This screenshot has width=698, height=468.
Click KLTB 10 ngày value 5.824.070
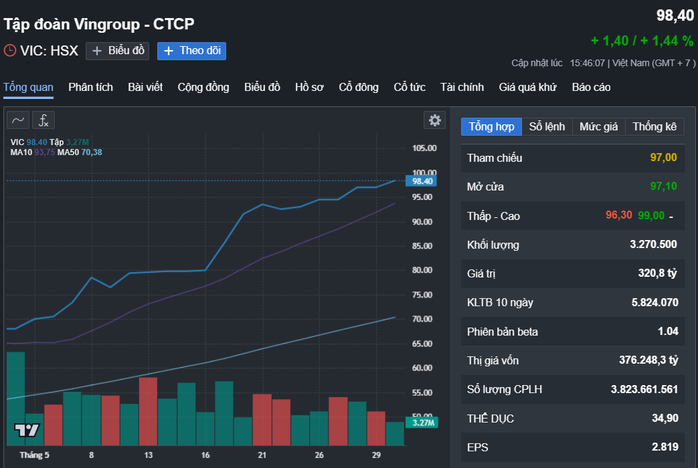(x=655, y=303)
